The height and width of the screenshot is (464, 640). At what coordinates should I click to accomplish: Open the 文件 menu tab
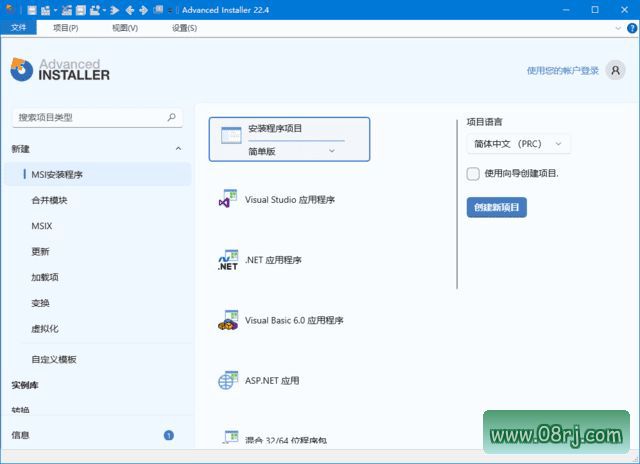click(x=18, y=28)
